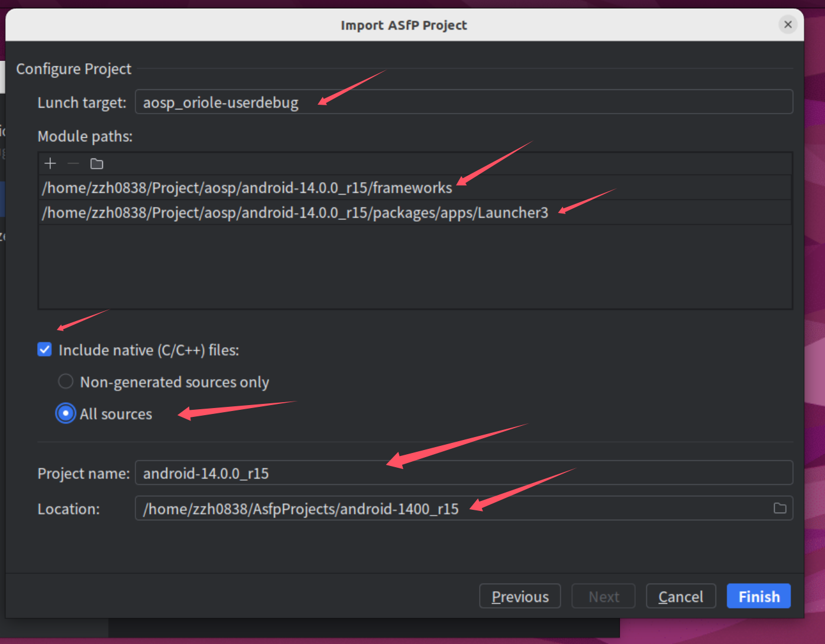Click the Import ASfP Project title bar
Viewport: 825px width, 644px height.
click(403, 25)
